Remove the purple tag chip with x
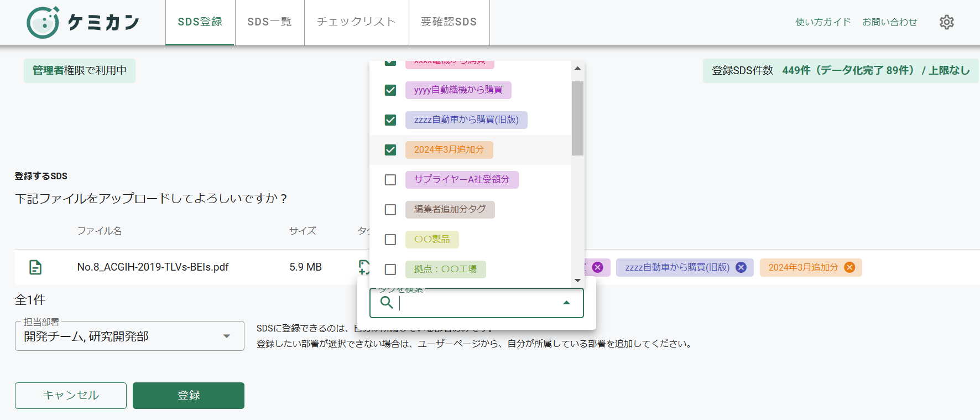980x420 pixels. (597, 267)
